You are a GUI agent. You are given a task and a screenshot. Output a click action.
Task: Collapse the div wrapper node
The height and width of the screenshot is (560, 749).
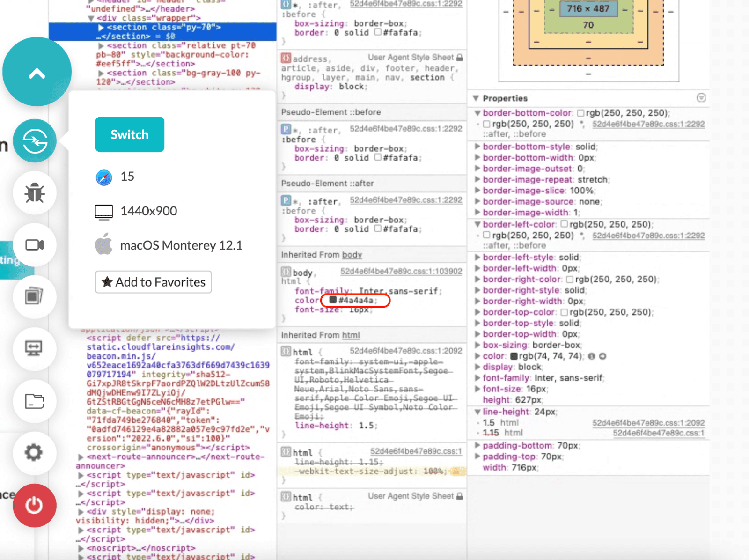pos(91,19)
